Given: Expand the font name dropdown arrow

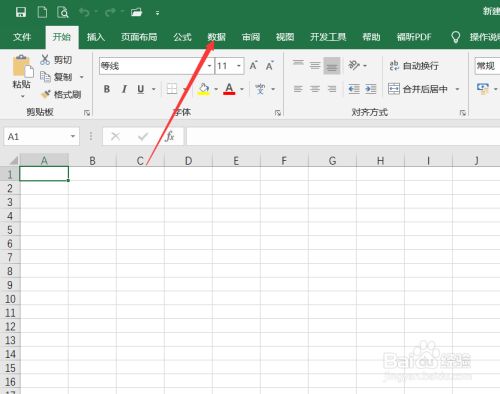Looking at the screenshot, I should (209, 66).
